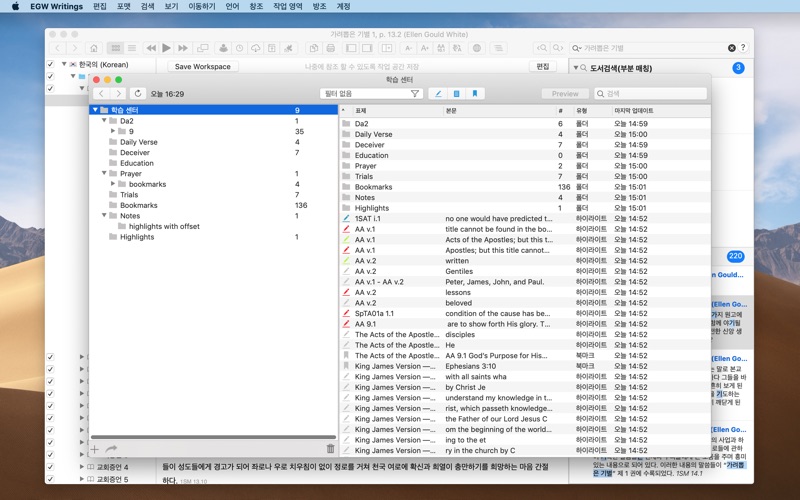Screen dimensions: 800x500
Task: Collapse the 도서검색(부분 매칭) section
Action: [576, 68]
